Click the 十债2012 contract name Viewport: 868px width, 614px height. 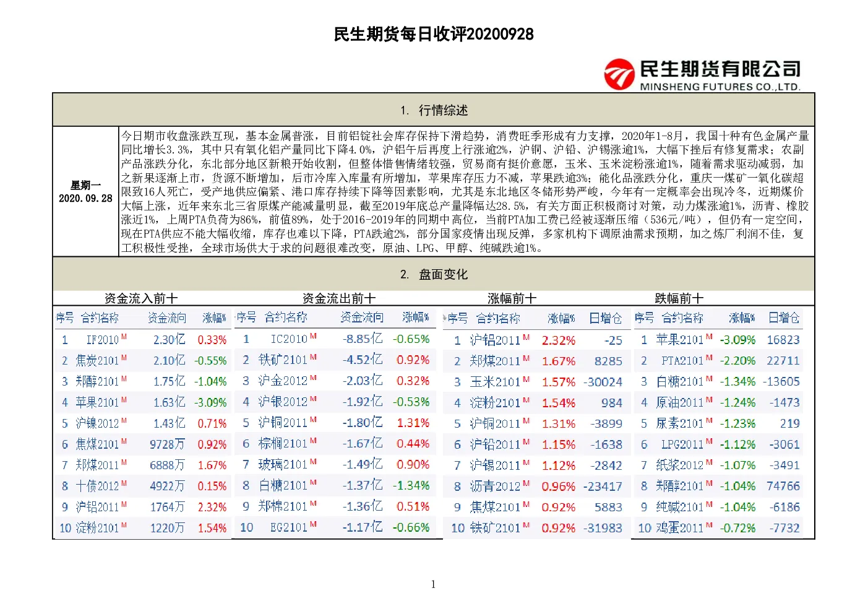[x=97, y=486]
